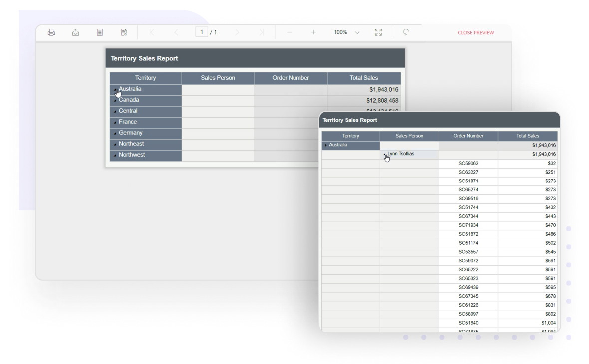Click the Order Number header in front window
Viewport: 589px width, 364px height.
468,136
